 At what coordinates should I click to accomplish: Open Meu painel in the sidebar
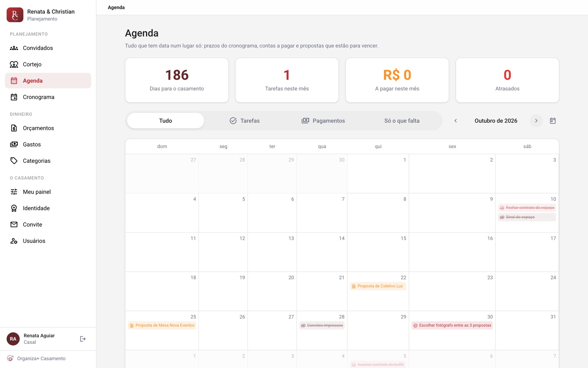pos(48,192)
